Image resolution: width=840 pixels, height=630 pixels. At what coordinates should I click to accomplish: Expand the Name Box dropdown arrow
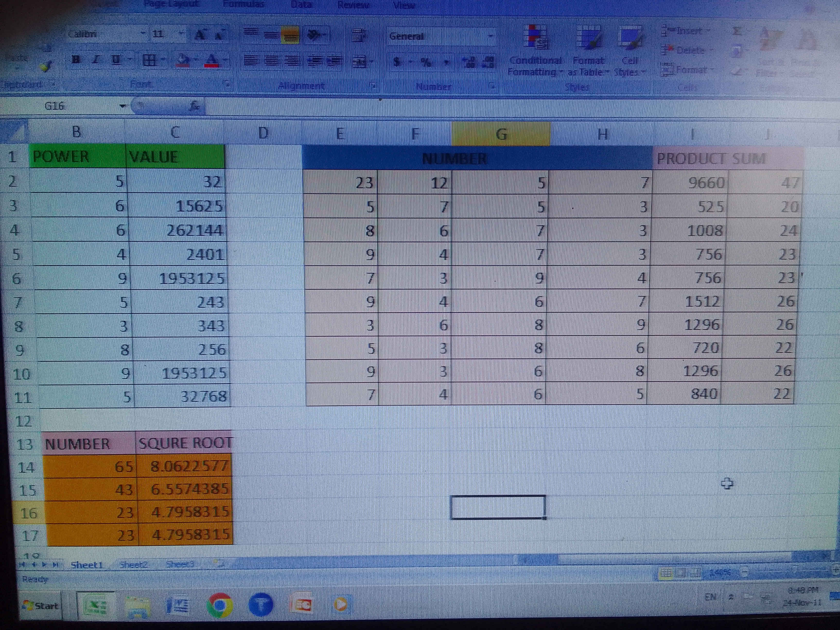122,106
